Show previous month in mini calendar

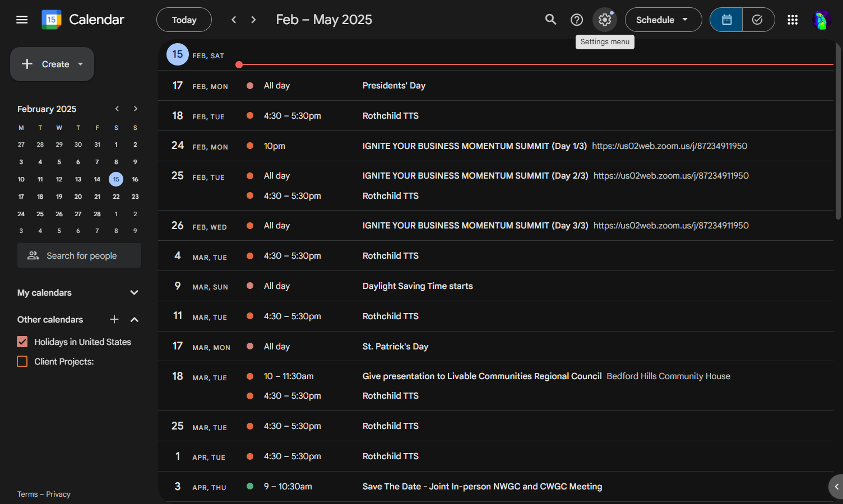pos(117,109)
